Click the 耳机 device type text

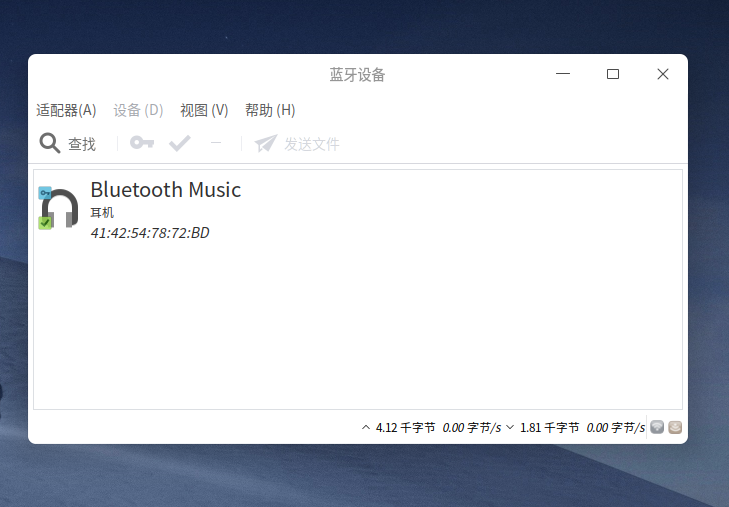click(x=102, y=213)
